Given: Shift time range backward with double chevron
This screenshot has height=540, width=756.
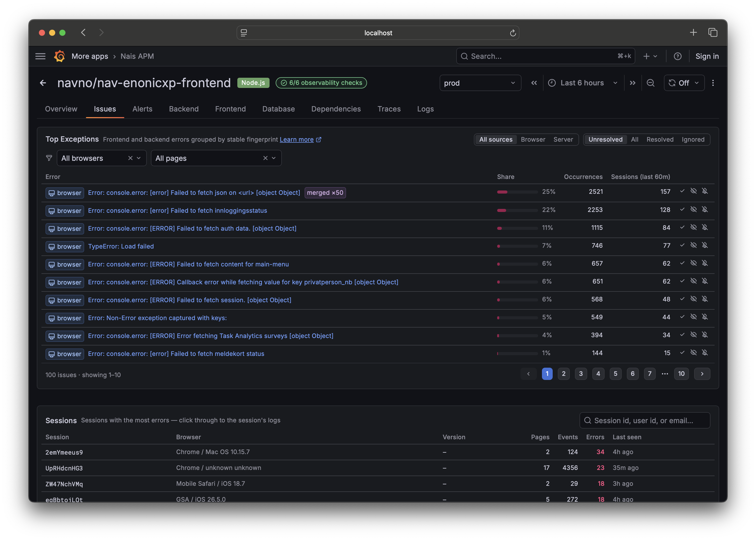Looking at the screenshot, I should (x=534, y=83).
